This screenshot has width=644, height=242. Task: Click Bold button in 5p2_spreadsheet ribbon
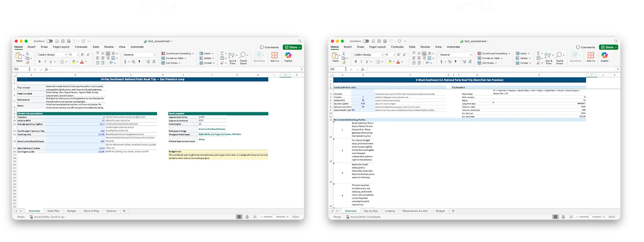[356, 62]
